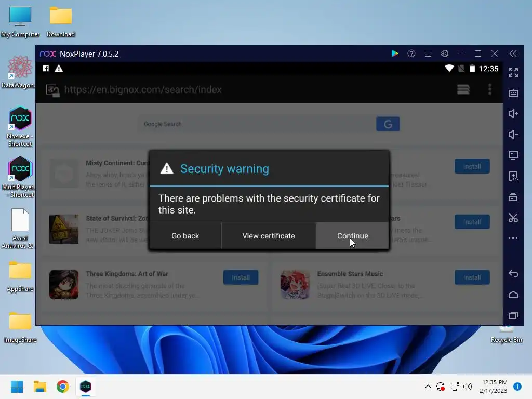Click volume up icon in sidebar
The image size is (532, 399).
513,114
